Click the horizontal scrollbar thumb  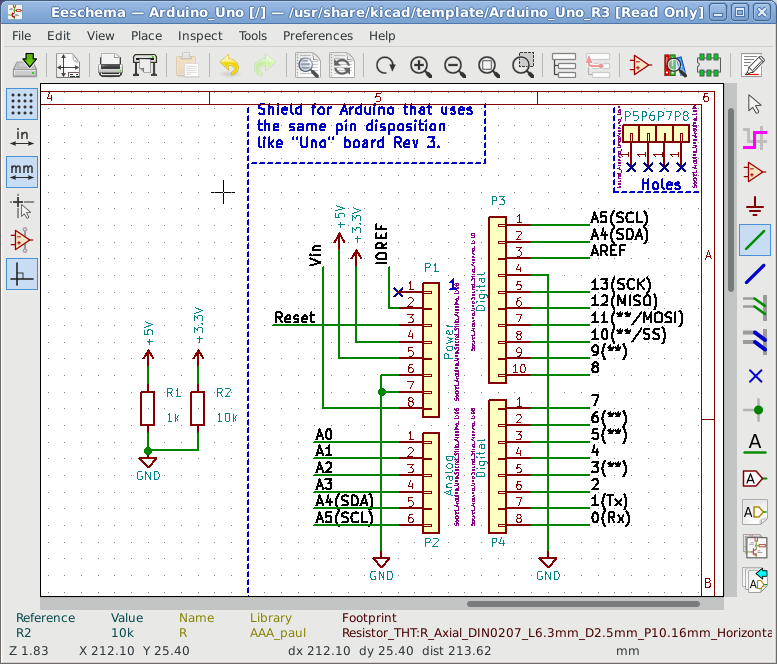(583, 604)
